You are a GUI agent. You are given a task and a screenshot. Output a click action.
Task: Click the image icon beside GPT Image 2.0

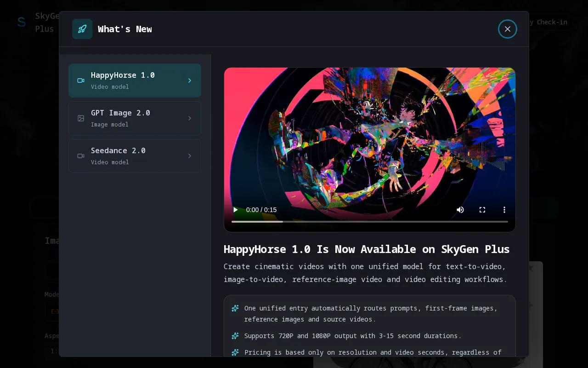[81, 118]
